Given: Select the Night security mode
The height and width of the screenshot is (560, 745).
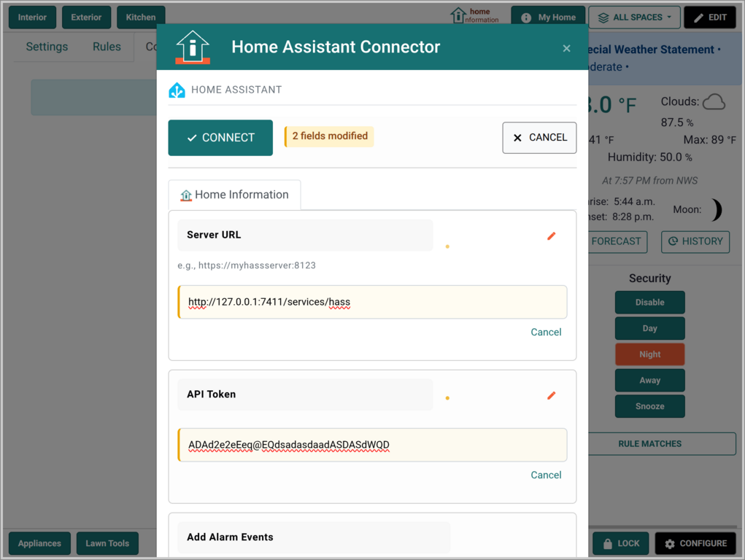Looking at the screenshot, I should (x=650, y=354).
